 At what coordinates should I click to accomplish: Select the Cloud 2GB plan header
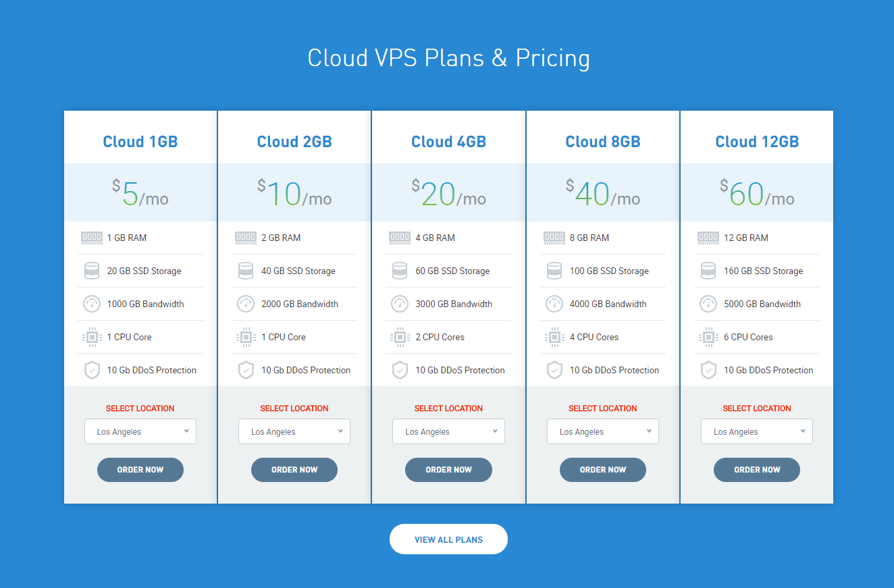[x=294, y=141]
